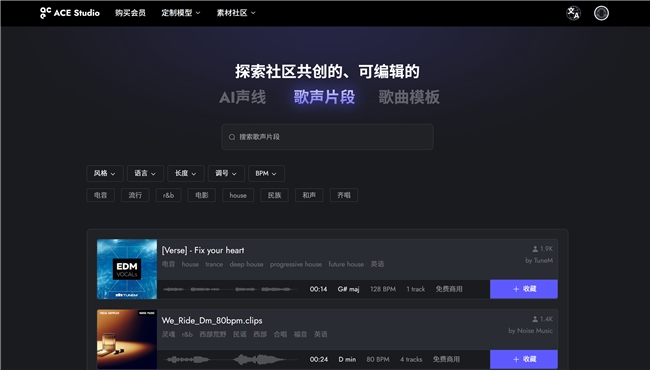Click 免费商用 label on Fix your heart

click(x=449, y=289)
